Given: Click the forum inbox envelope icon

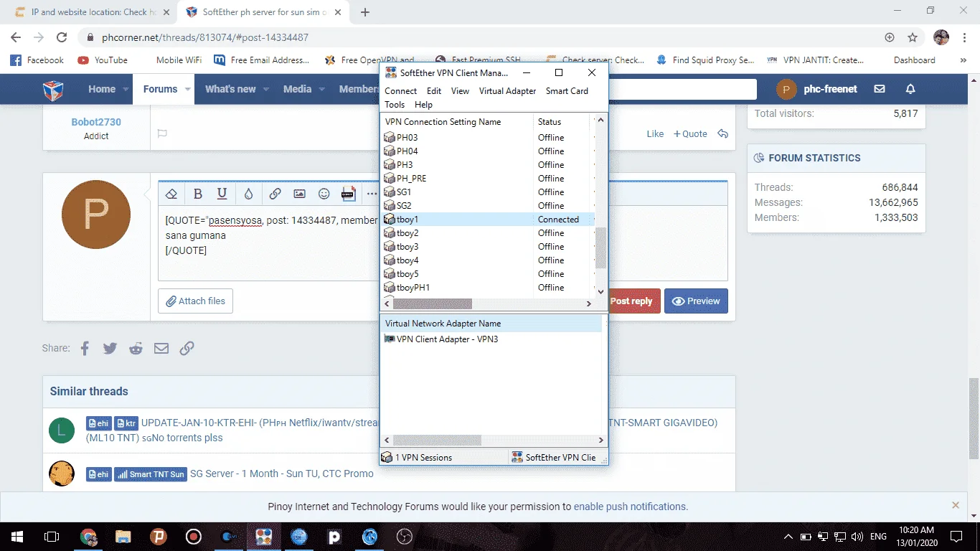Looking at the screenshot, I should point(880,89).
